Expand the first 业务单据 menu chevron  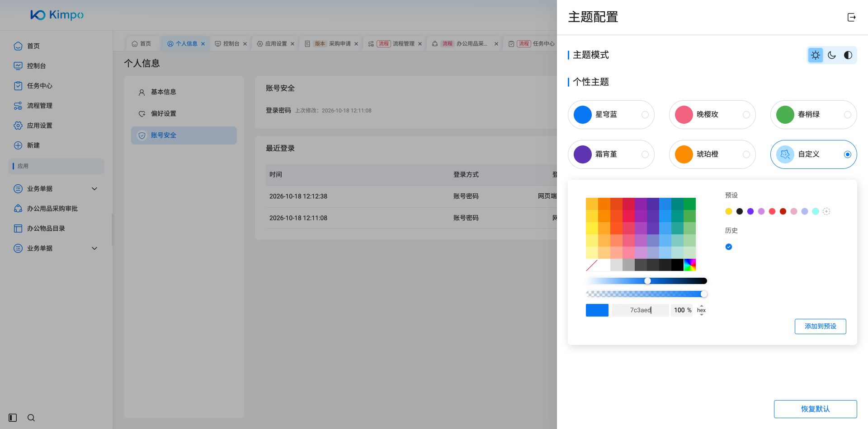click(94, 189)
